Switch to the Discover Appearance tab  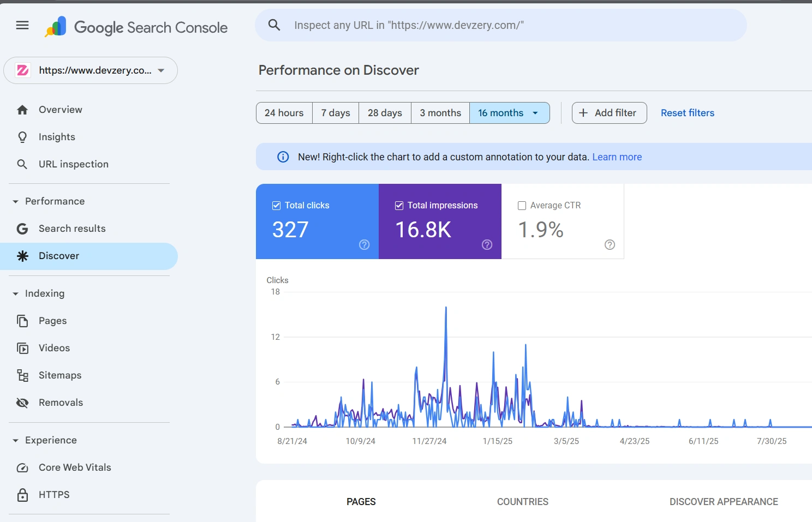point(724,502)
